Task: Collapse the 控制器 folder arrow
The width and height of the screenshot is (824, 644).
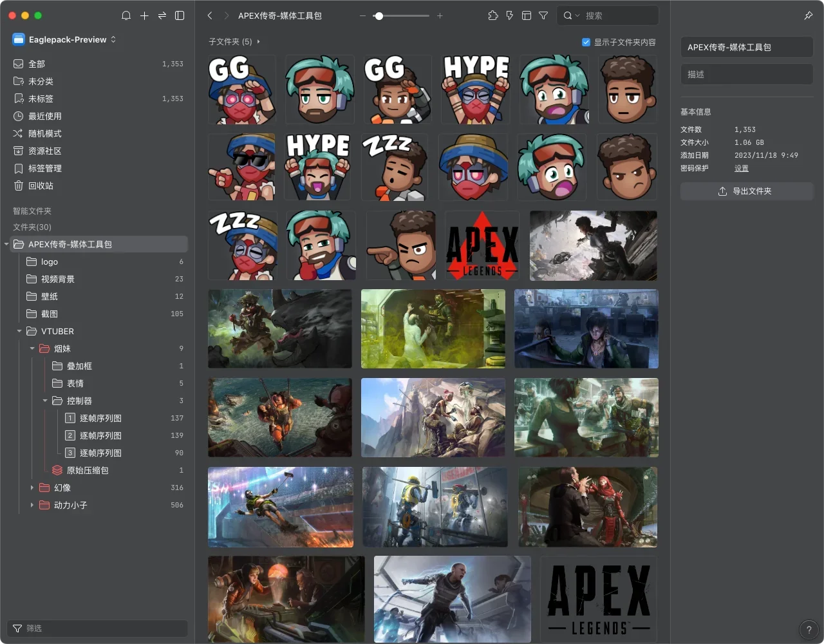Action: [x=45, y=401]
